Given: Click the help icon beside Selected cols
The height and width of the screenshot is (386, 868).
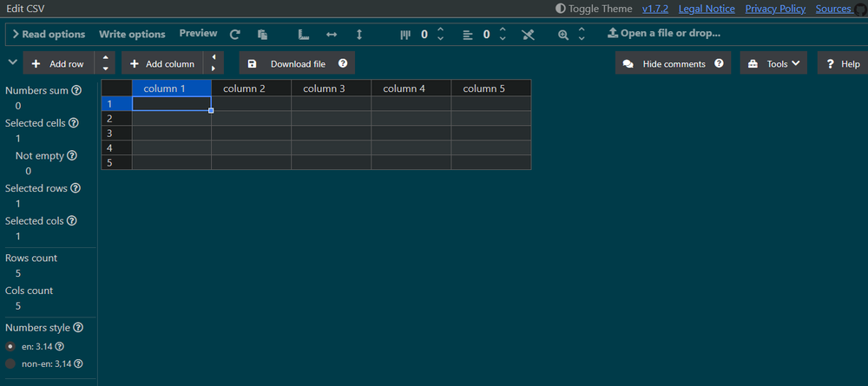Looking at the screenshot, I should click(x=72, y=220).
